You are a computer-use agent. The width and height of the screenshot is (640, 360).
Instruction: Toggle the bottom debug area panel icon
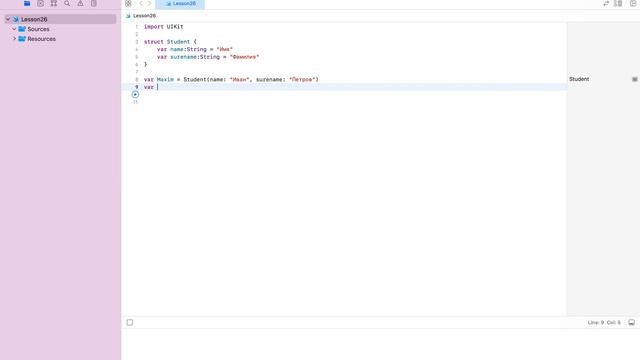click(x=631, y=322)
